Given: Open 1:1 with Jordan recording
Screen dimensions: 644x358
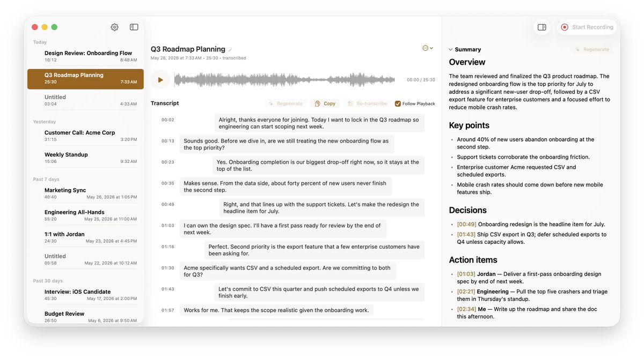Looking at the screenshot, I should (x=86, y=237).
